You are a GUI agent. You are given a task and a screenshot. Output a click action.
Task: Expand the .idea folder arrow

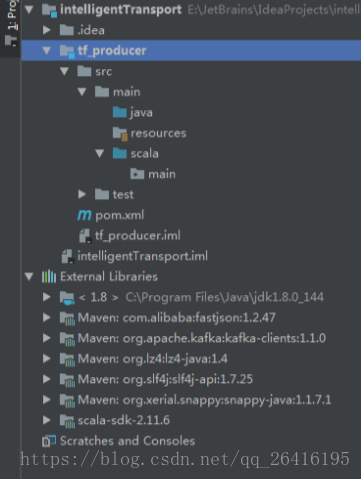[x=47, y=30]
